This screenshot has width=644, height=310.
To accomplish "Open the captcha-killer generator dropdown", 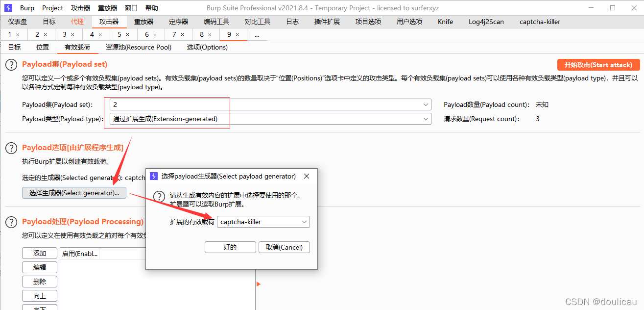I will [263, 222].
